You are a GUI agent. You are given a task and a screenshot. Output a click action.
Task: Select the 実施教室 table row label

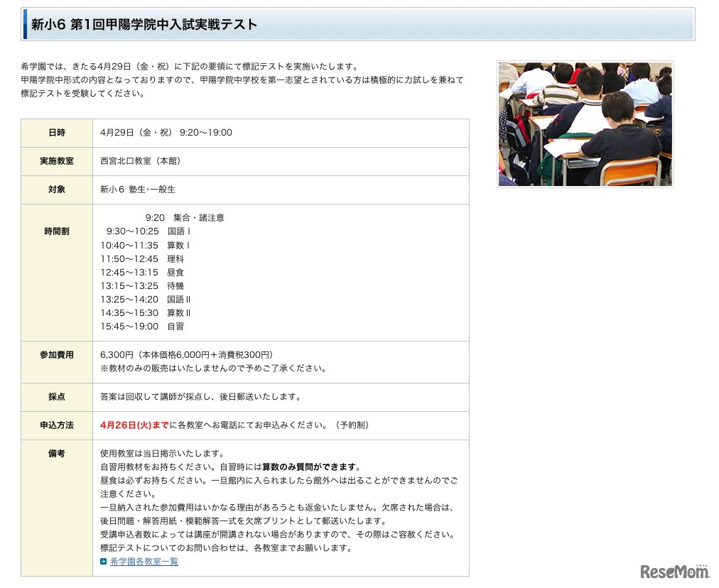pyautogui.click(x=56, y=161)
